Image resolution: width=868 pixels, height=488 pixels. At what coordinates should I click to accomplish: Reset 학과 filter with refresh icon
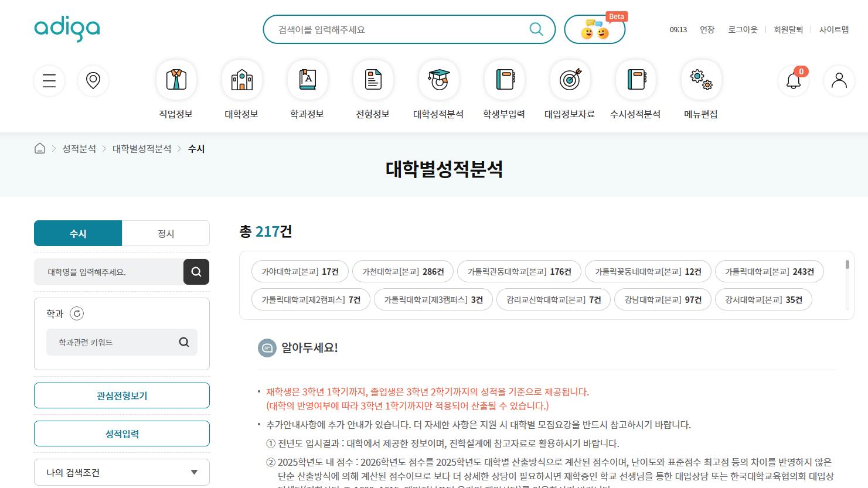click(77, 314)
